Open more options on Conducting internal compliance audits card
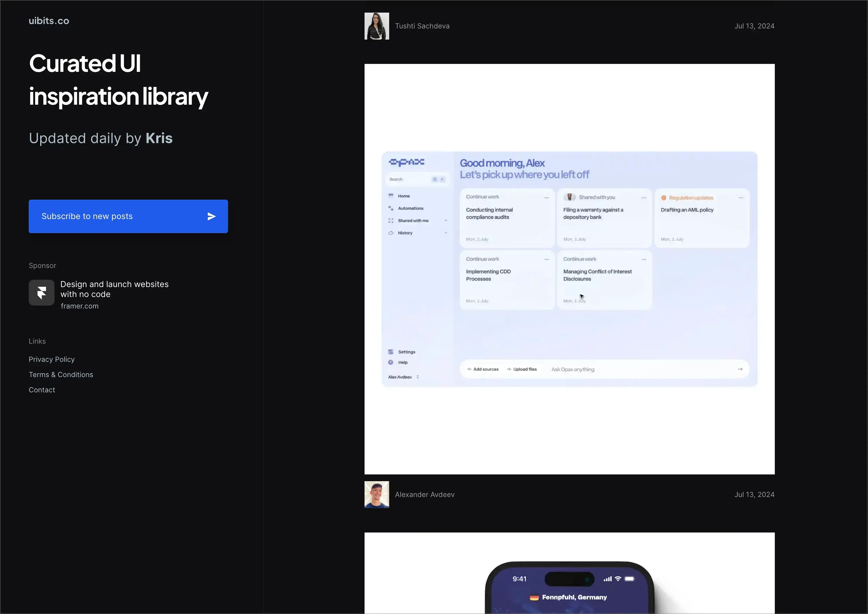The height and width of the screenshot is (614, 868). (x=547, y=198)
